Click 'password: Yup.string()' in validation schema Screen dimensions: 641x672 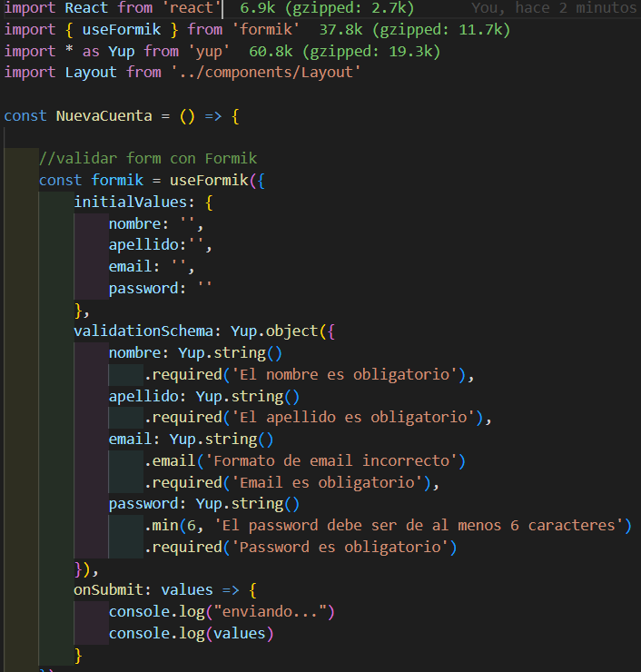tap(204, 504)
